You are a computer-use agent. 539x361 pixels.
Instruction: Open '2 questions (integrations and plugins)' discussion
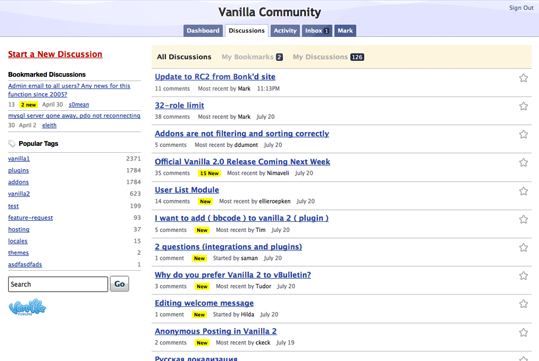[228, 247]
